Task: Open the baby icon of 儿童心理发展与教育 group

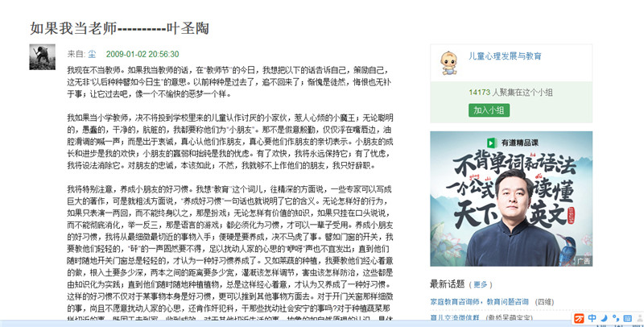Action: pos(448,63)
